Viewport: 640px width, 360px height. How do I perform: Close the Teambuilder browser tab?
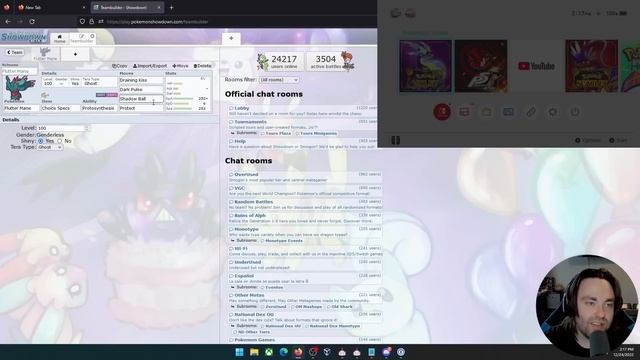pos(159,7)
